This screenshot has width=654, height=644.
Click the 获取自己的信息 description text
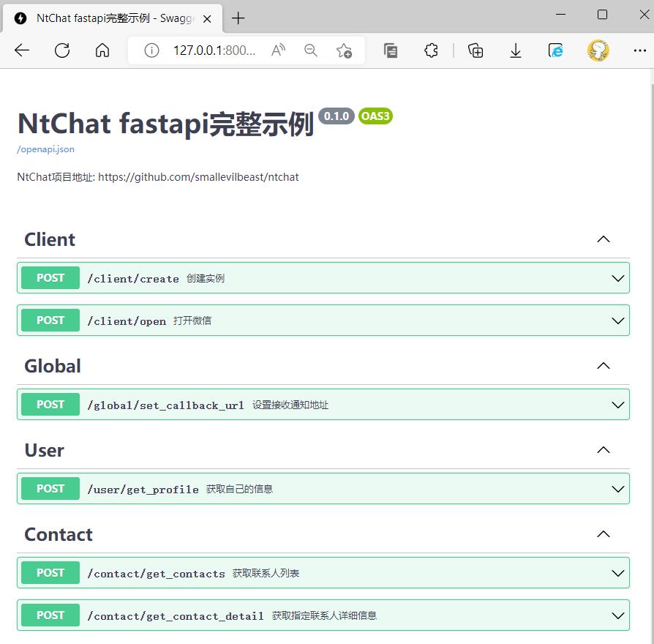point(239,489)
